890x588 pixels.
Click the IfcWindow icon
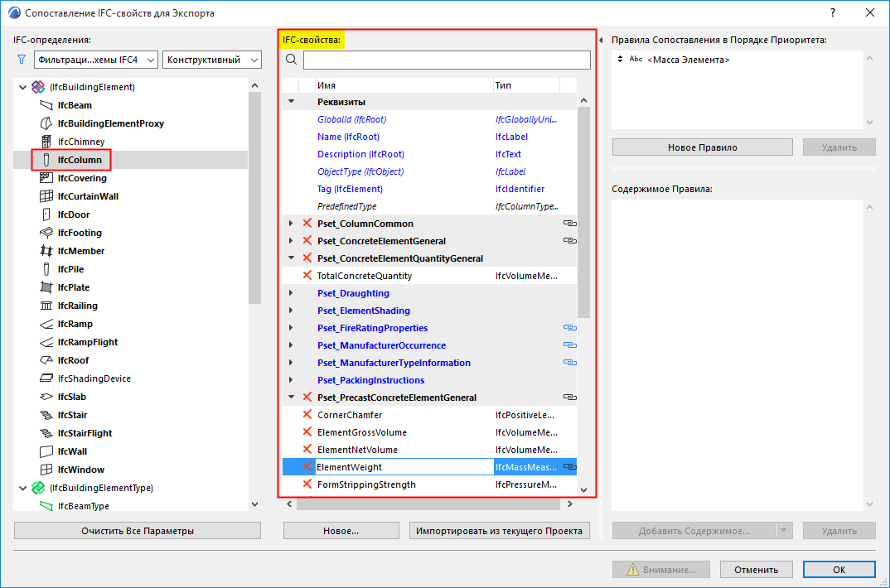[x=46, y=470]
